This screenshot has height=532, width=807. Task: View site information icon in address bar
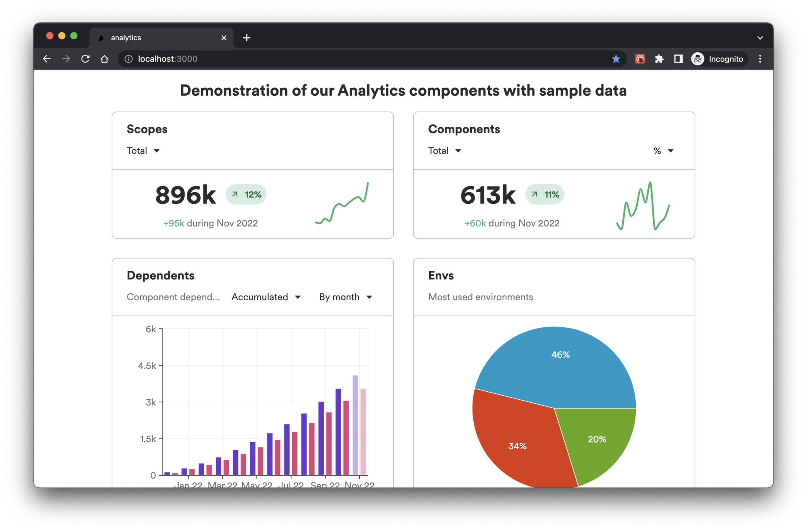pyautogui.click(x=129, y=59)
